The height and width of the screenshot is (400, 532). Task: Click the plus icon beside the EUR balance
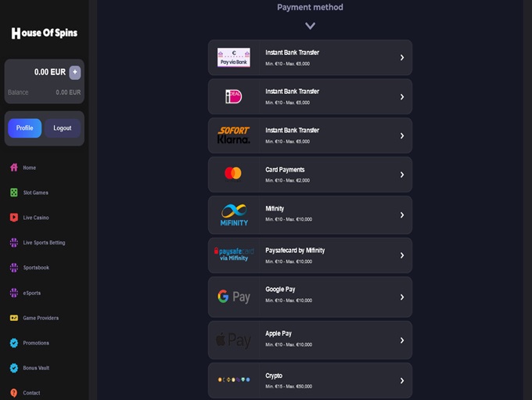pyautogui.click(x=75, y=72)
